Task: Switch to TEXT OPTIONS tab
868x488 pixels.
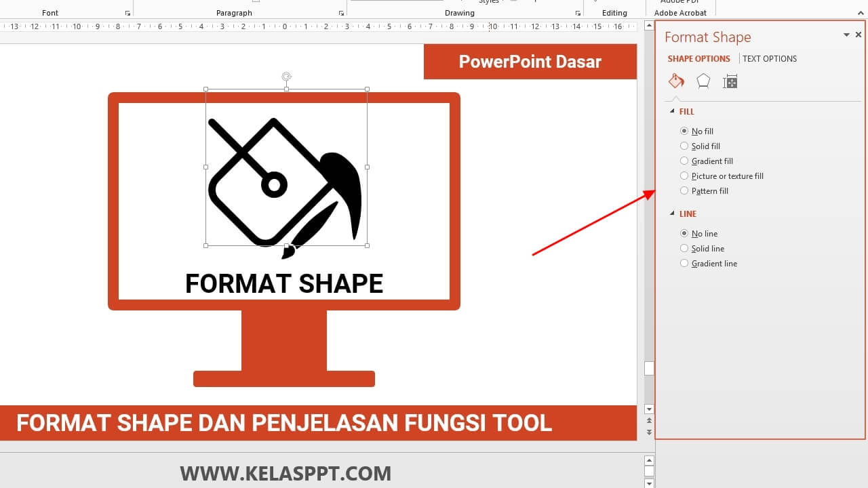Action: 769,58
